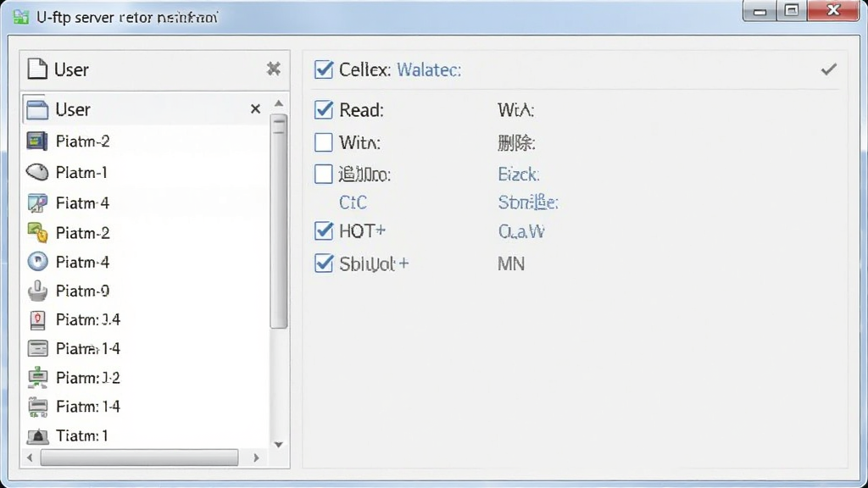Image resolution: width=868 pixels, height=488 pixels.
Task: Click the blue O.a.W link
Action: pyautogui.click(x=521, y=231)
